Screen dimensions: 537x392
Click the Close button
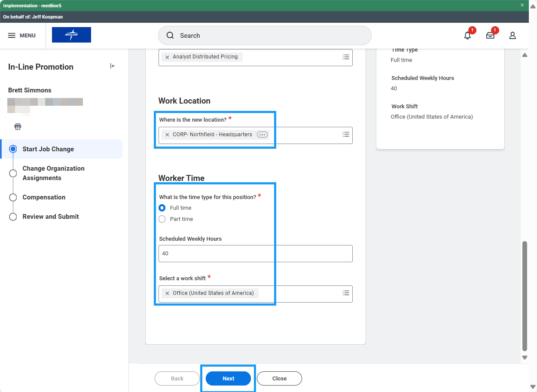click(279, 379)
